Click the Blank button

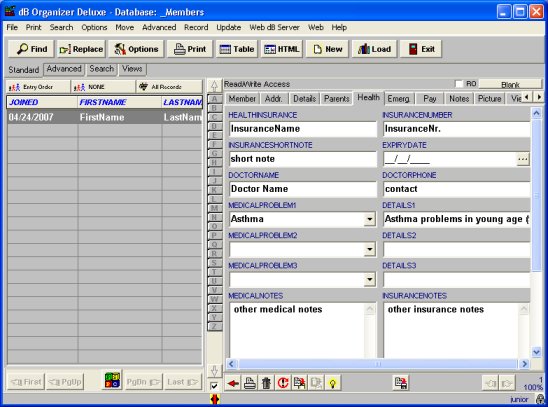coord(510,84)
